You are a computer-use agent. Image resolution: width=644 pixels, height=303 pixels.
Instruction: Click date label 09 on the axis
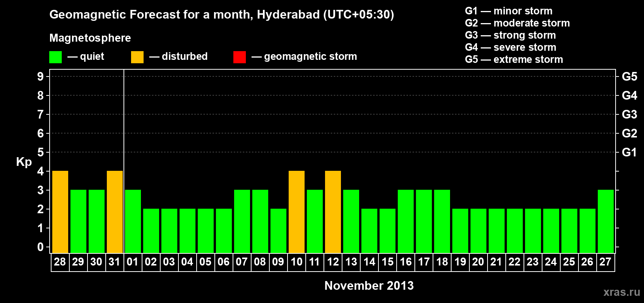(x=278, y=262)
